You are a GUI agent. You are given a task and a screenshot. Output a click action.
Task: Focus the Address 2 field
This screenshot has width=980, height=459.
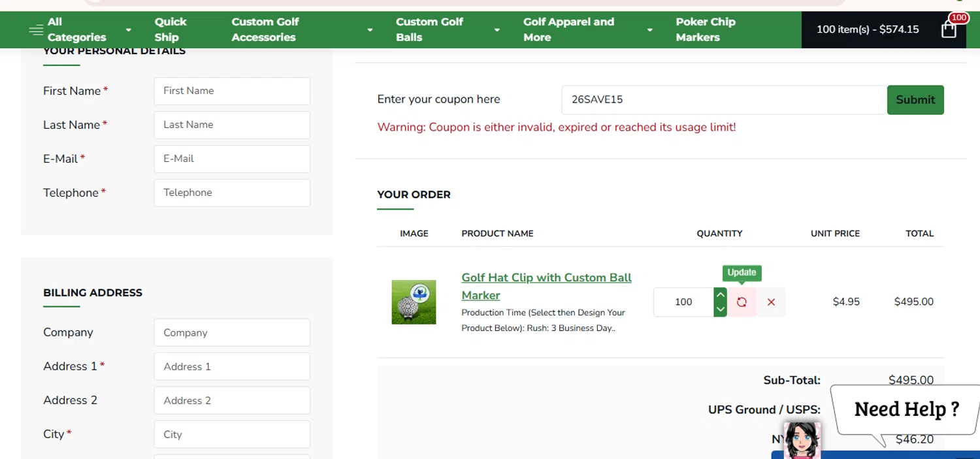[x=232, y=400]
